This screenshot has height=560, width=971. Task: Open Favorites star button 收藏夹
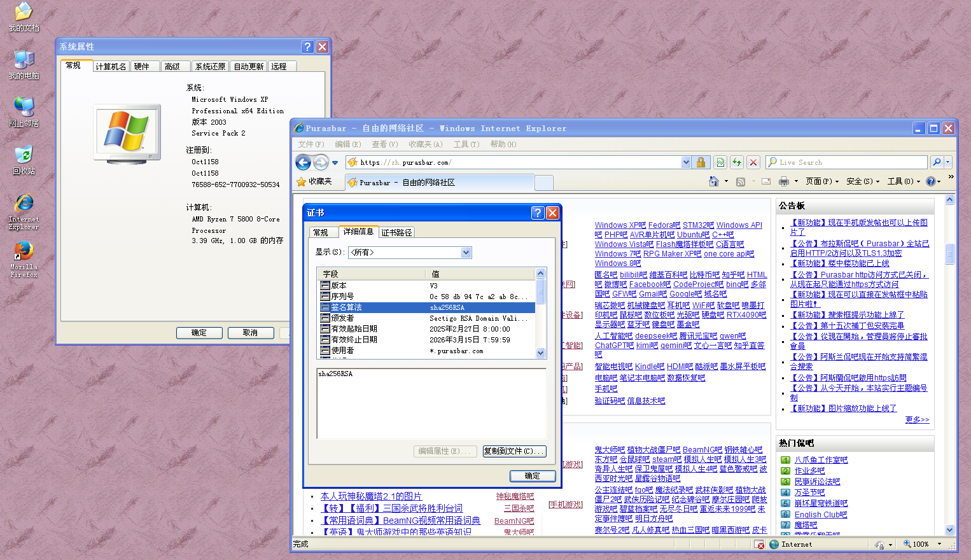(x=314, y=181)
